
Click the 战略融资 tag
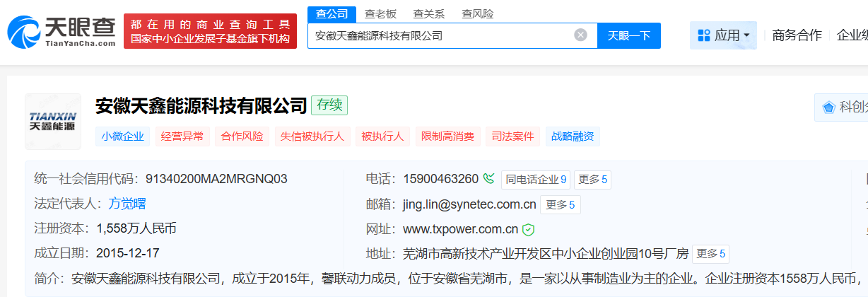pyautogui.click(x=573, y=136)
